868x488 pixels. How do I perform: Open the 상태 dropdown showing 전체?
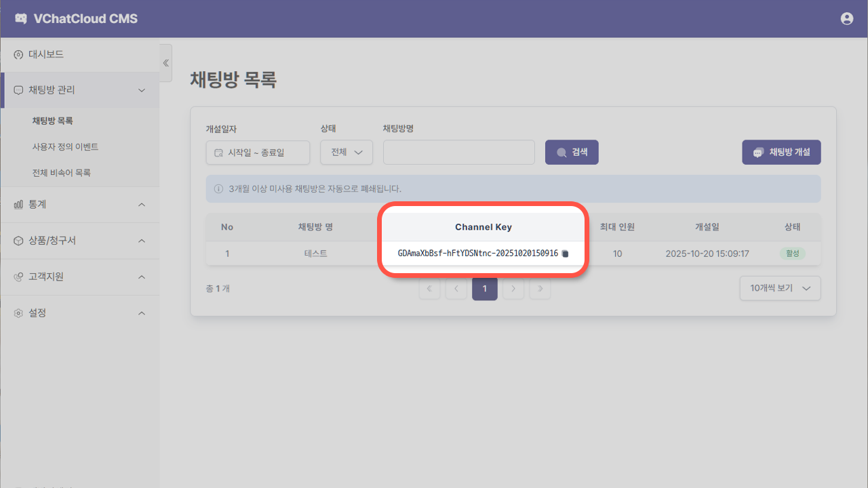coord(346,152)
